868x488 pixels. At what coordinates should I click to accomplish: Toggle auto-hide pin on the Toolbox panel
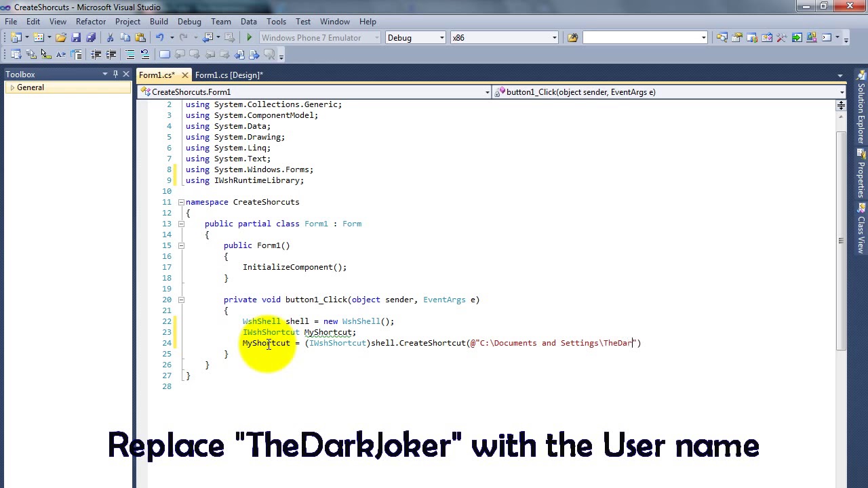(x=115, y=74)
